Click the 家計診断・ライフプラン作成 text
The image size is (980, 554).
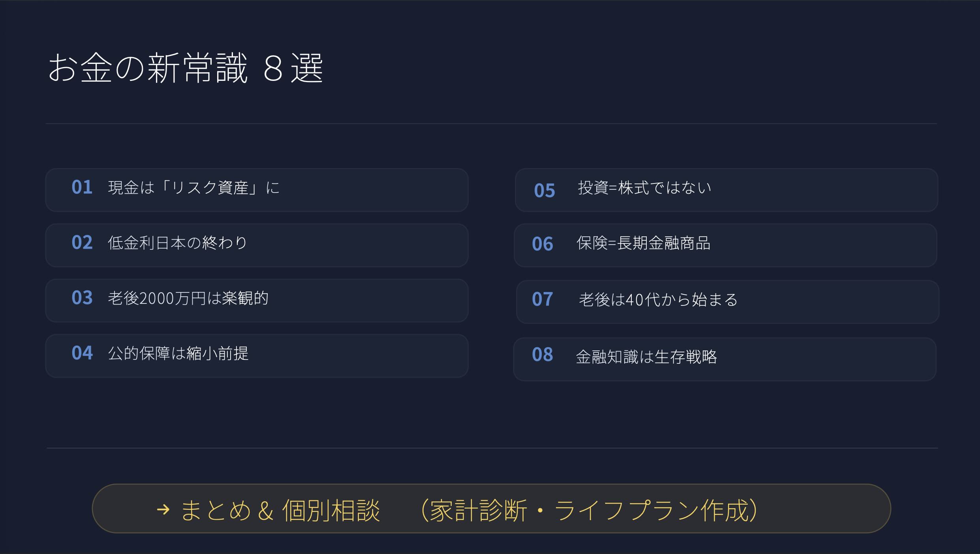pyautogui.click(x=589, y=510)
